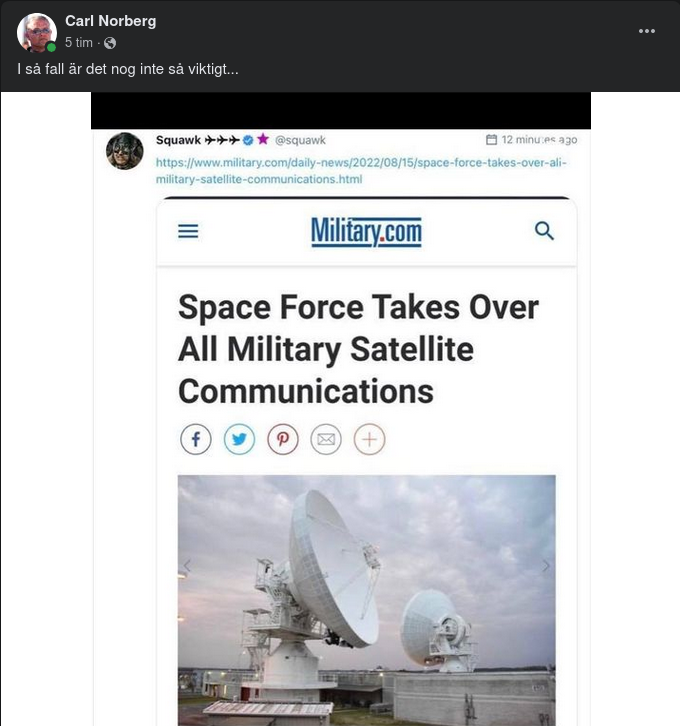Open the military.com article URL link
Viewport: 680px width, 726px height.
pyautogui.click(x=360, y=170)
